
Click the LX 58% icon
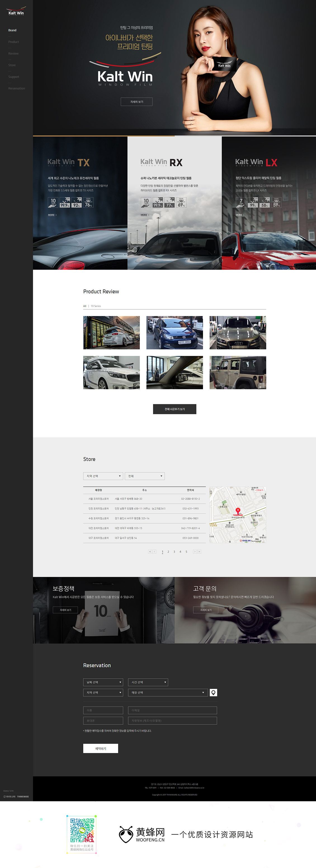(265, 202)
